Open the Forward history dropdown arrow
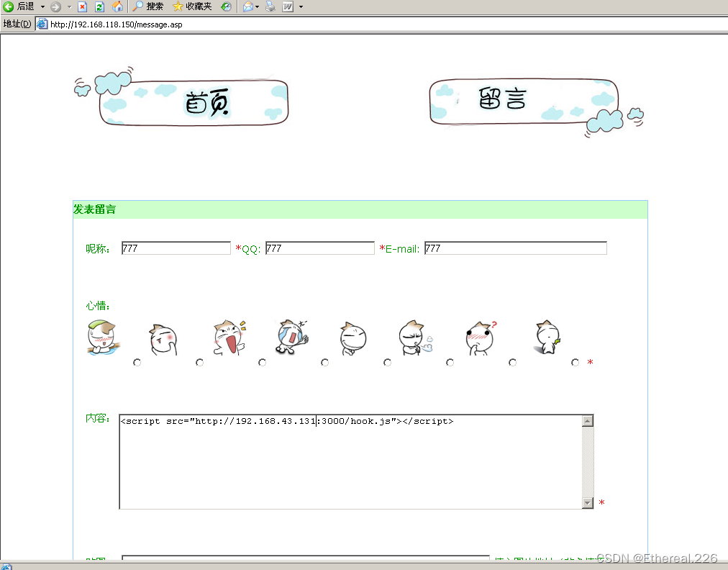 point(69,6)
